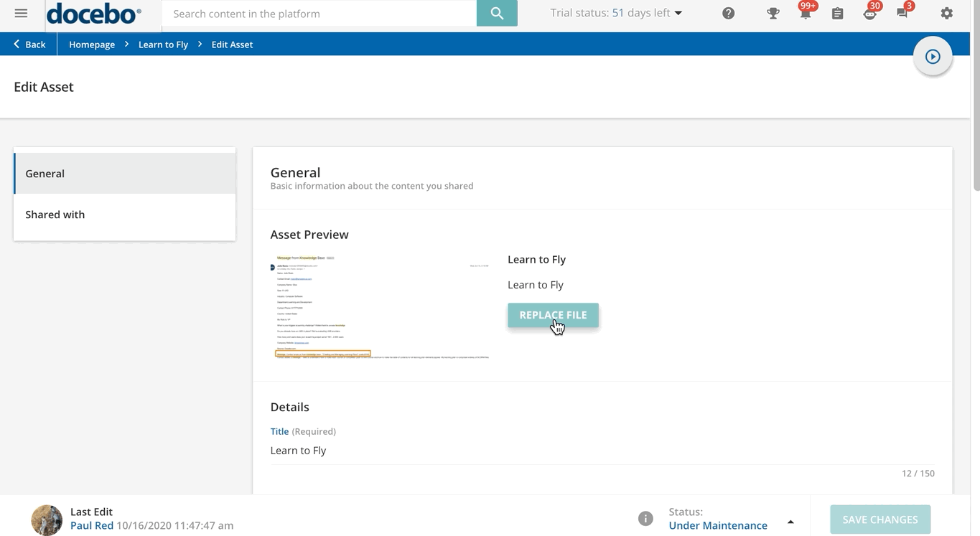The height and width of the screenshot is (536, 980).
Task: Expand status selector arrow near Under Maintenance
Action: [x=790, y=522]
